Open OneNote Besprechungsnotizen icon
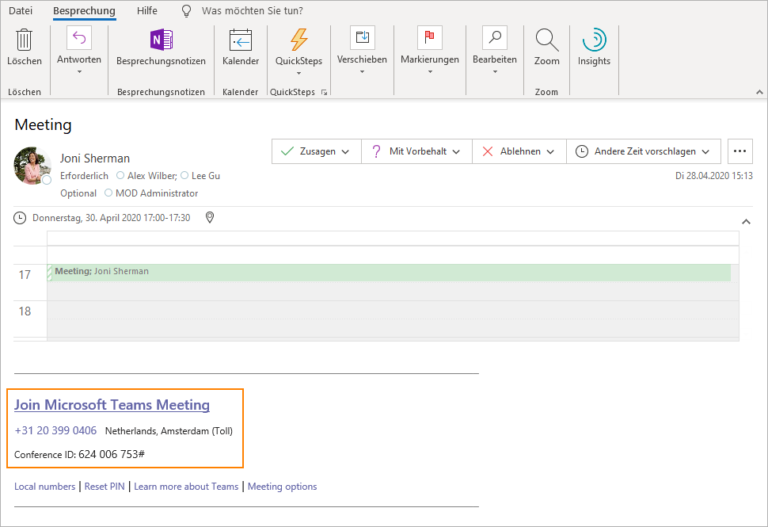The width and height of the screenshot is (768, 527). click(161, 40)
